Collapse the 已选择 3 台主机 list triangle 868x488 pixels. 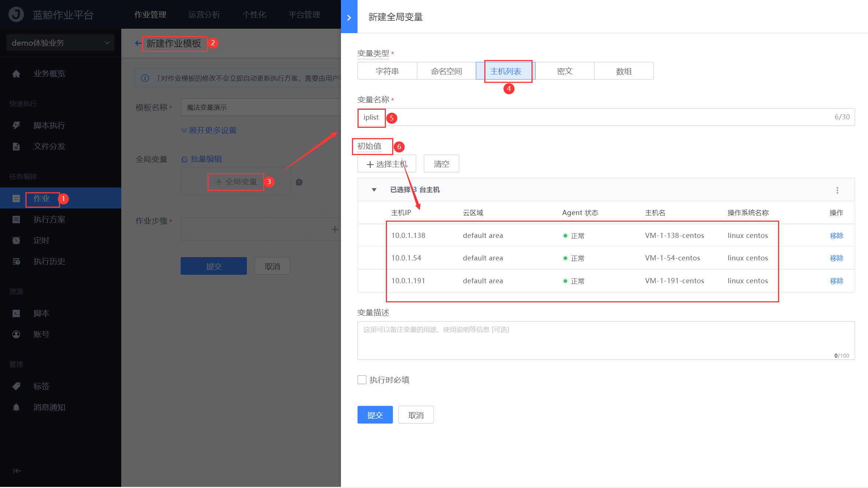click(374, 190)
